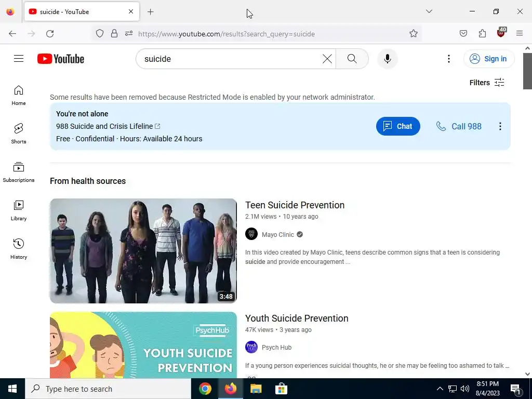Click the site security padlock icon
532x399 pixels.
point(114,34)
